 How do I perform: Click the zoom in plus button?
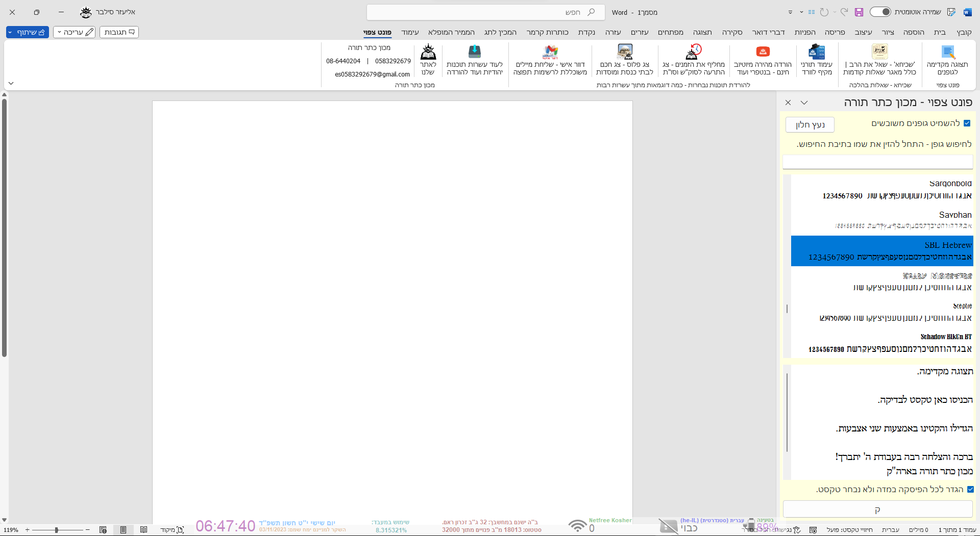[x=28, y=530]
